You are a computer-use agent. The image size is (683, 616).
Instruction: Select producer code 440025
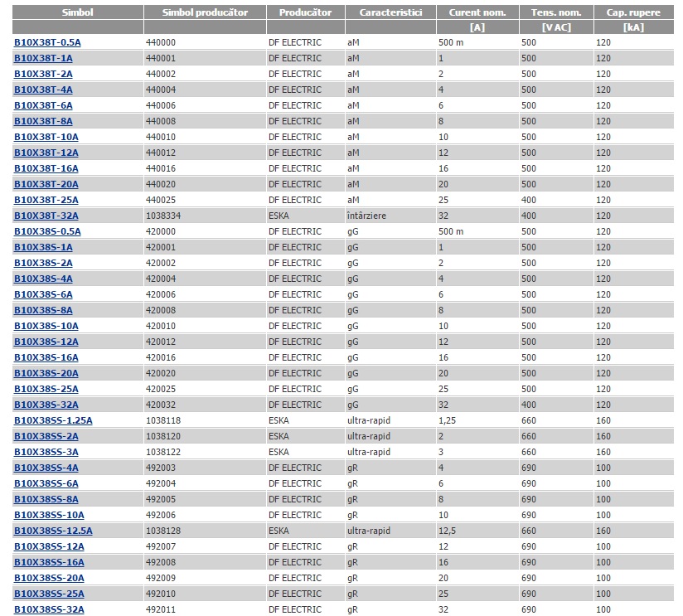[161, 200]
